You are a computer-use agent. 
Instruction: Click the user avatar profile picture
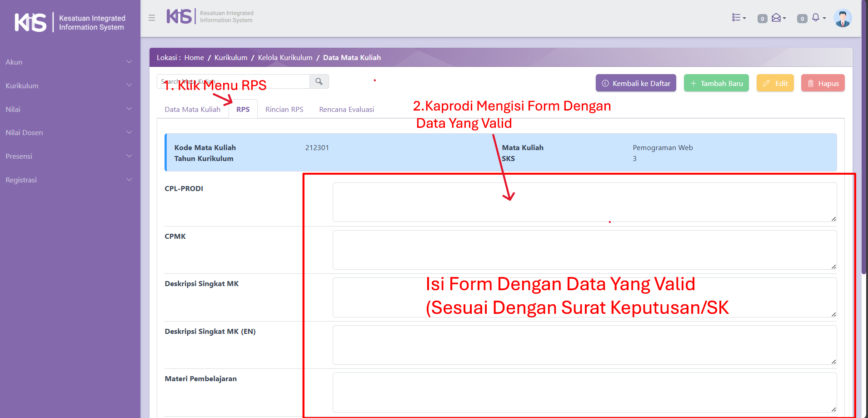pos(842,18)
